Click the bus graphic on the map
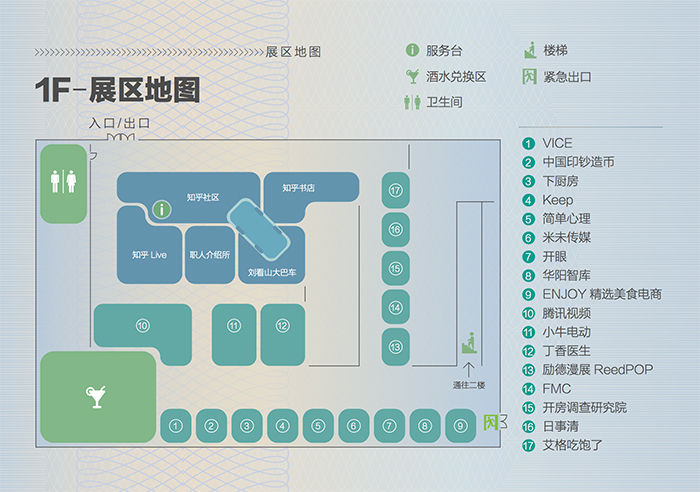700x492 pixels. click(x=258, y=229)
